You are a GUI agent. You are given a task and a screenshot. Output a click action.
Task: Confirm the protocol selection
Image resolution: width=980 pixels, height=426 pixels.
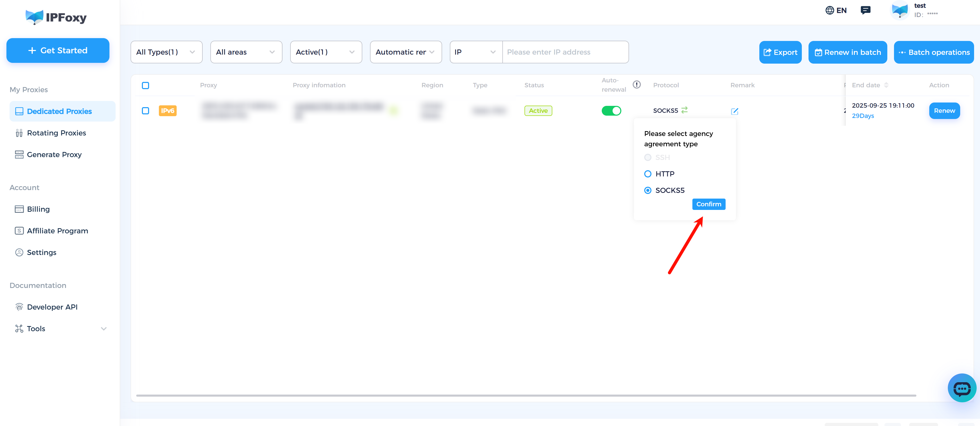coord(708,204)
